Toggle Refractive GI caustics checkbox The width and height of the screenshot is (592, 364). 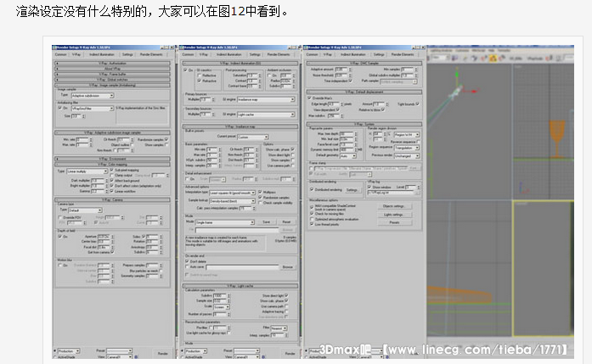(199, 81)
